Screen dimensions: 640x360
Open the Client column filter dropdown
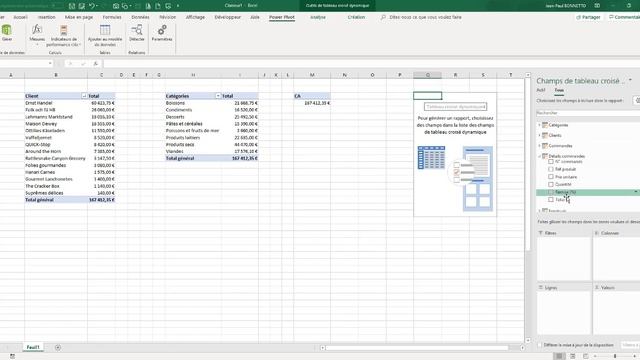84,96
